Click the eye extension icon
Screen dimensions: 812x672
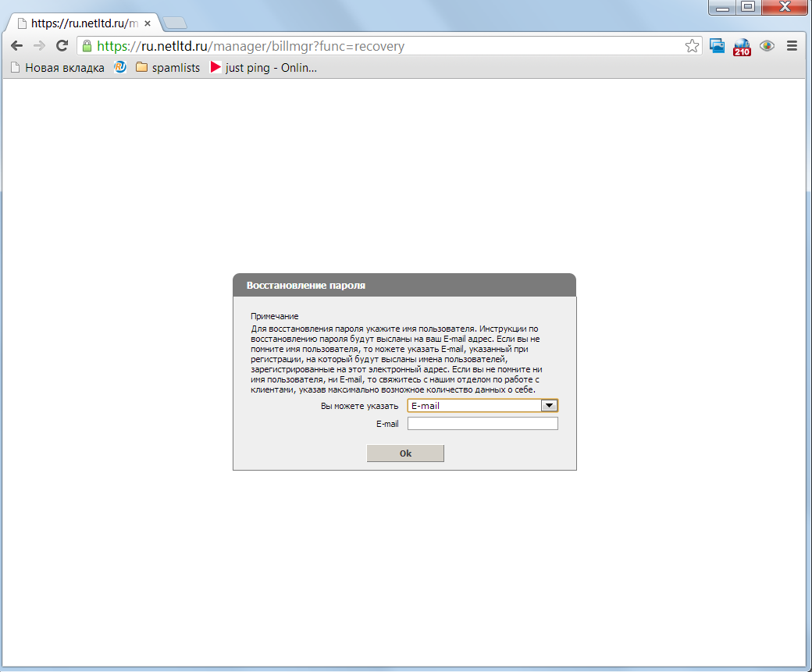click(x=767, y=46)
